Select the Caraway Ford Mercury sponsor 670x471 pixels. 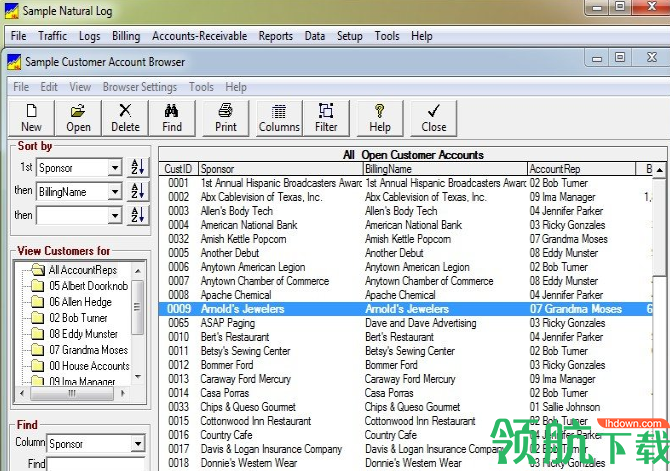tap(246, 379)
